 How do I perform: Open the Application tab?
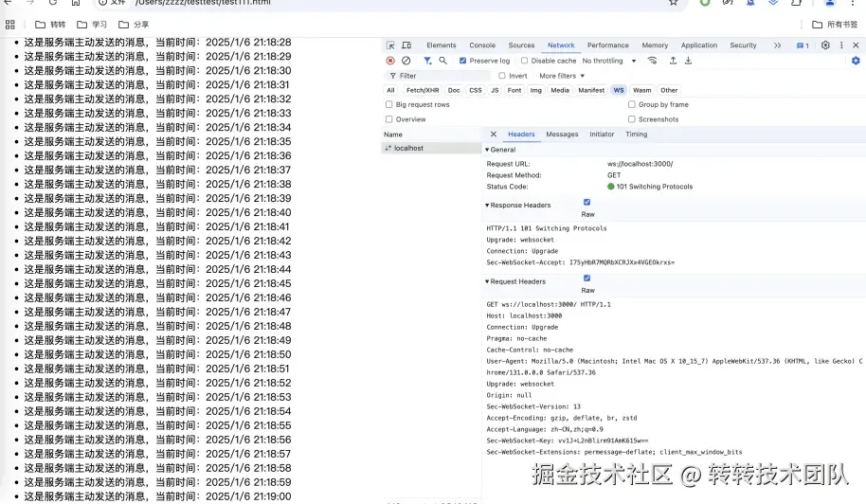point(699,45)
